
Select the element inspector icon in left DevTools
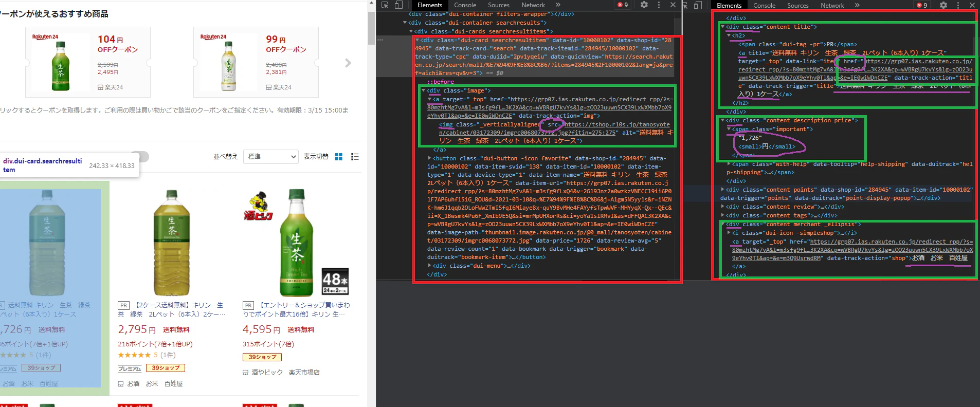pos(384,5)
